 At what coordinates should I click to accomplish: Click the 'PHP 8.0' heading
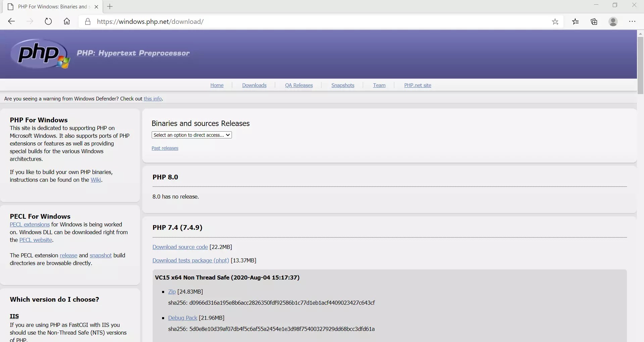165,177
